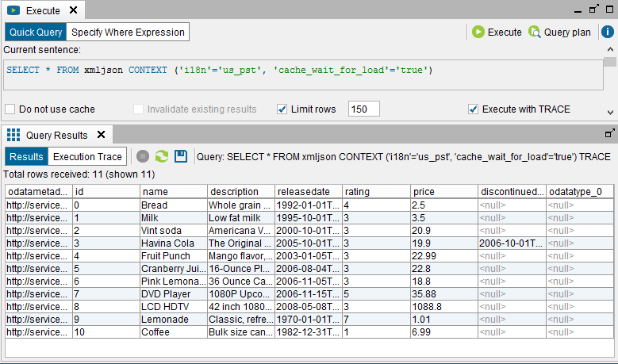Uncheck the Limit rows checkbox
Viewport: 618px width, 364px height.
point(282,109)
